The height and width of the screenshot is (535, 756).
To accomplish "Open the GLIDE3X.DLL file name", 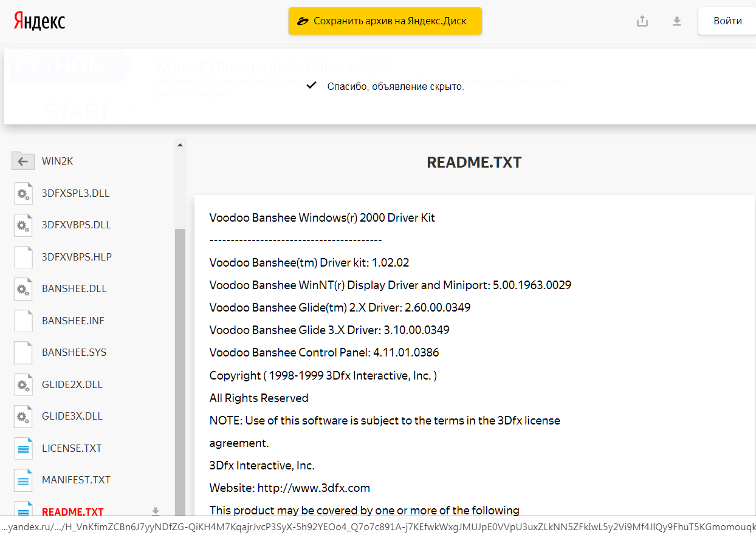I will (x=72, y=416).
